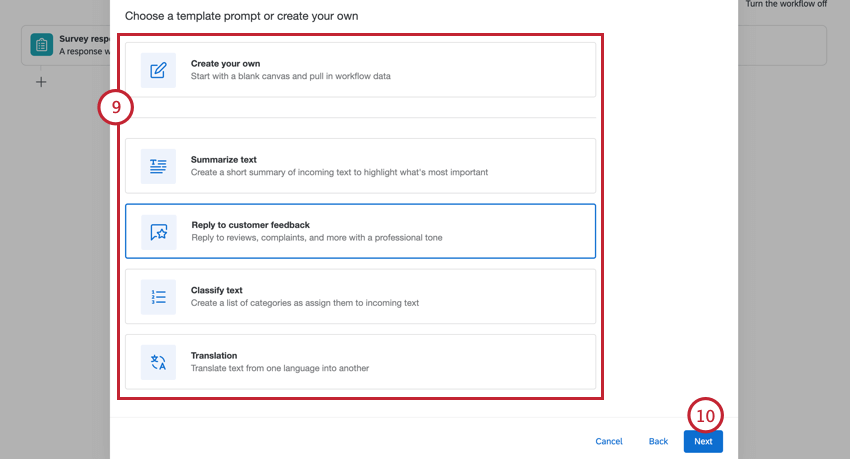This screenshot has width=850, height=459.
Task: Click the Reply to customer feedback star icon
Action: coord(159,232)
